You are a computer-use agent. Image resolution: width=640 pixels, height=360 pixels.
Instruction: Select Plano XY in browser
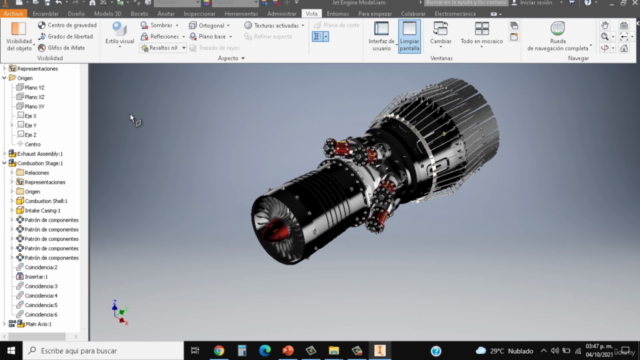coord(30,107)
